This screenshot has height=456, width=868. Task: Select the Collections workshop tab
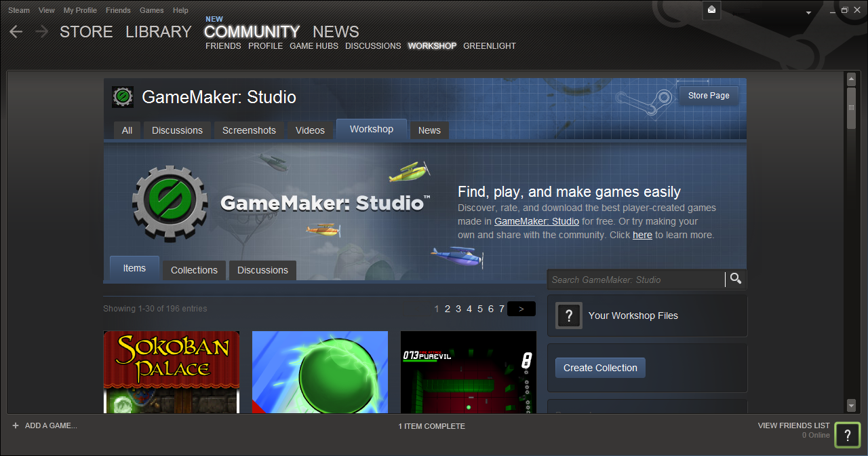coord(194,270)
